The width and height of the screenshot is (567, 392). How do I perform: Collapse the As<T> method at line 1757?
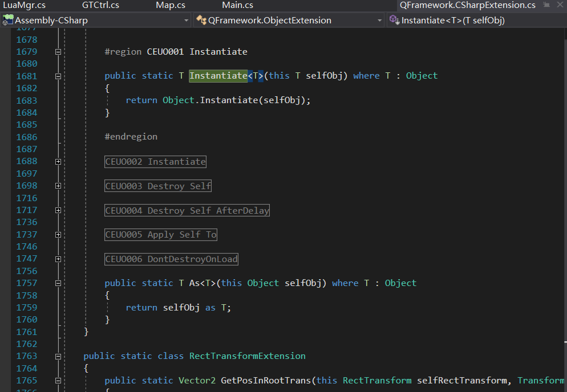coord(58,283)
